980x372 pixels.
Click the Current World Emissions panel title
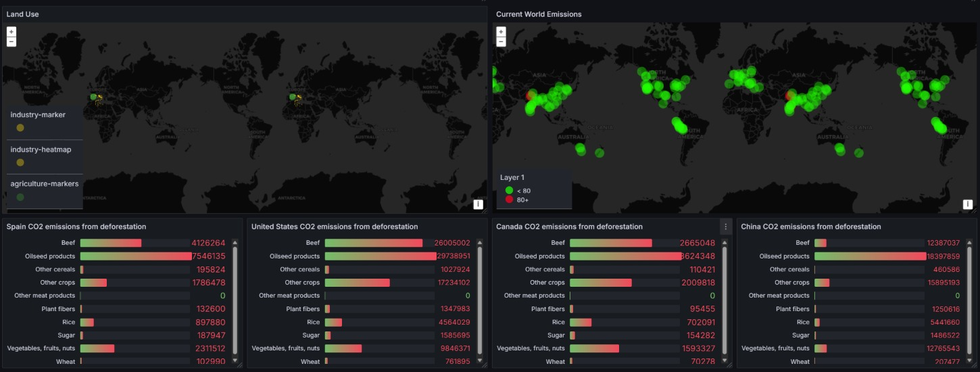point(539,14)
